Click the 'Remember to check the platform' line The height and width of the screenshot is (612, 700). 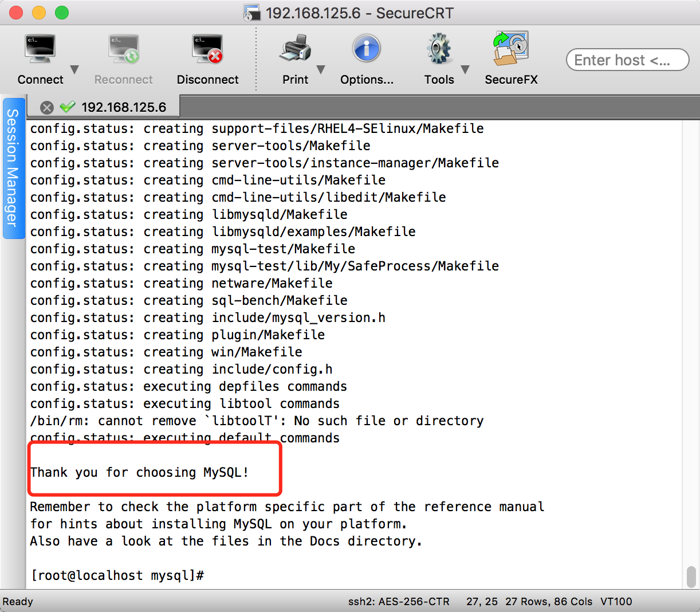[288, 507]
